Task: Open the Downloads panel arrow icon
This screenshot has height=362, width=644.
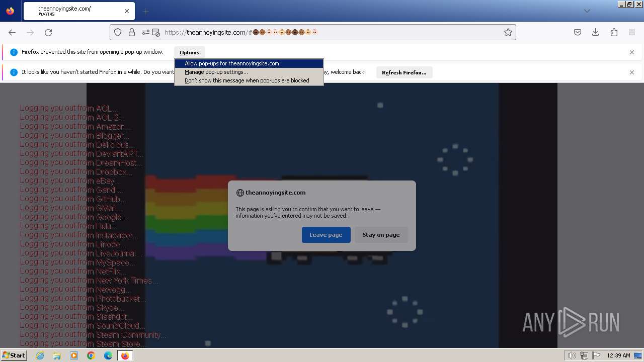Action: 596,32
